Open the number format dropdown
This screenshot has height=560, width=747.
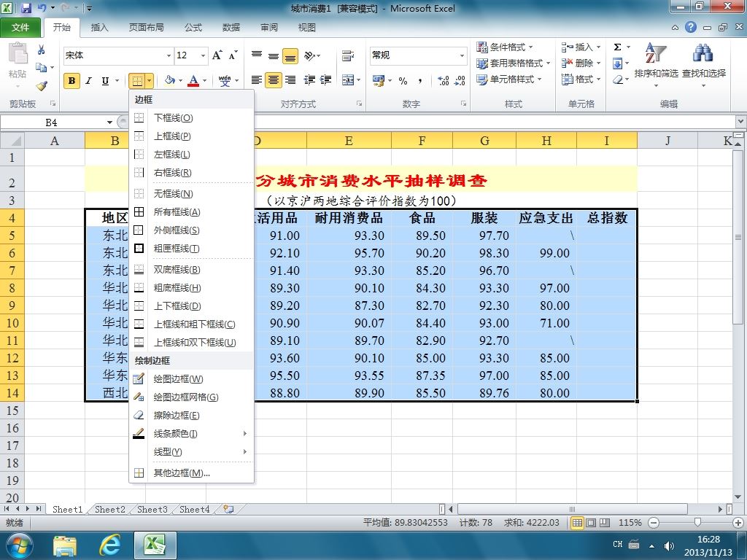pyautogui.click(x=462, y=55)
